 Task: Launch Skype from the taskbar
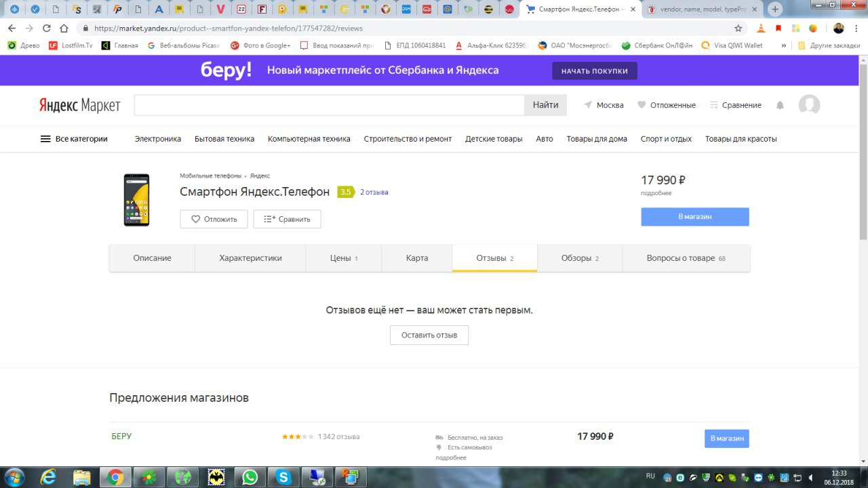283,477
